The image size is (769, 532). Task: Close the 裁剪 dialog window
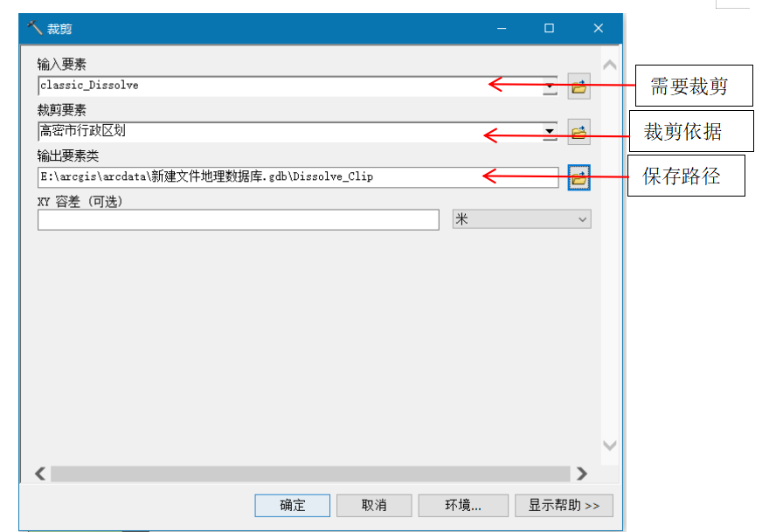click(x=599, y=29)
